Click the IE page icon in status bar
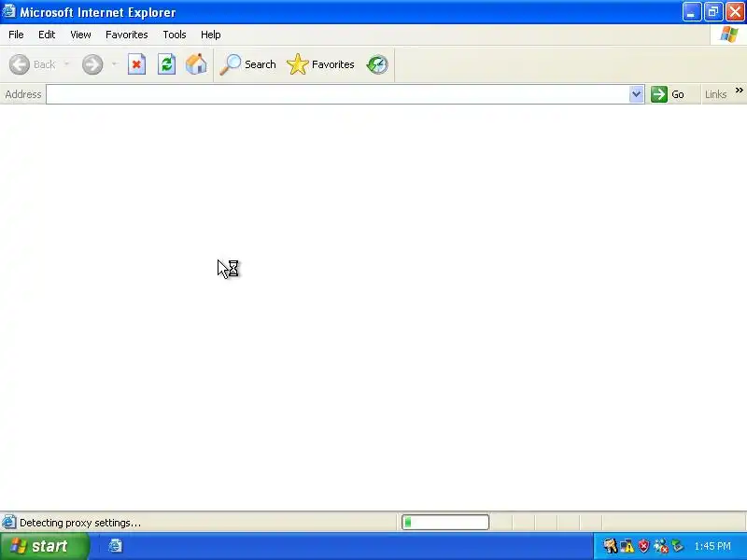Viewport: 747px width, 560px height. click(8, 523)
